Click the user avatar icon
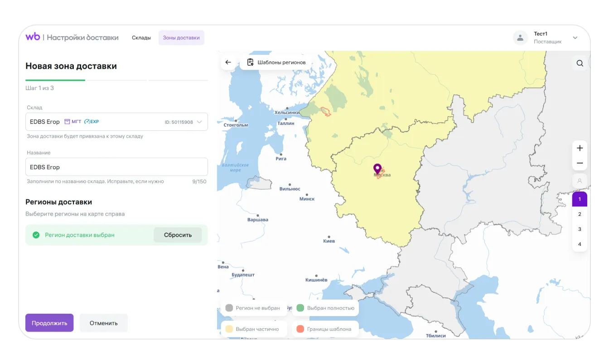609x364 pixels. [520, 38]
